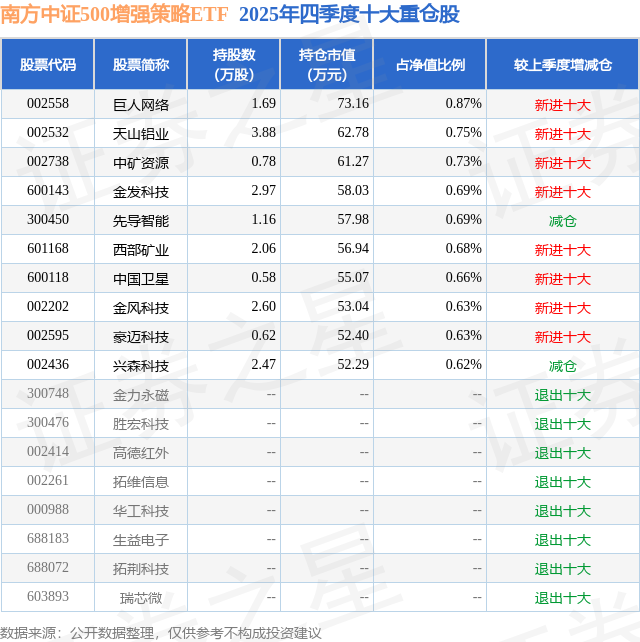Click the 持仓市值(万元) column header
The width and height of the screenshot is (640, 642).
click(x=327, y=65)
